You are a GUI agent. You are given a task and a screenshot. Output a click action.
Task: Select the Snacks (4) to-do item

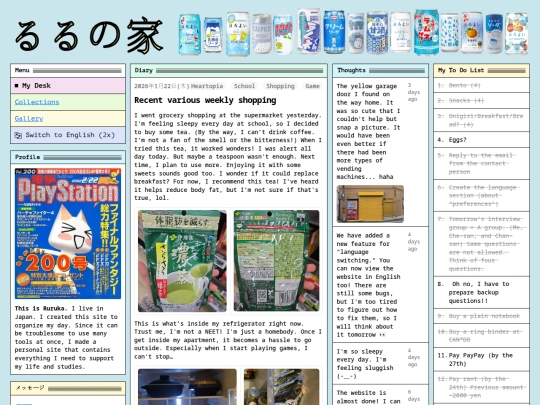[x=481, y=101]
